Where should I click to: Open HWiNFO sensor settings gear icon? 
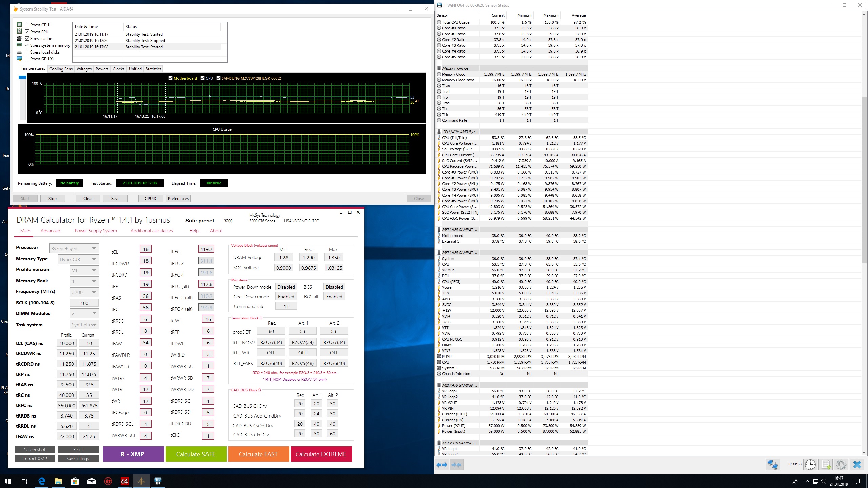click(x=841, y=464)
